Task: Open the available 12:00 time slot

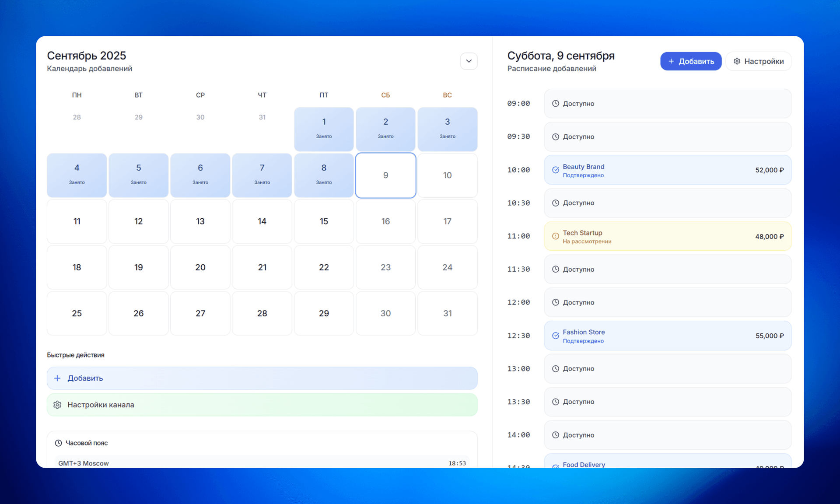Action: (667, 302)
